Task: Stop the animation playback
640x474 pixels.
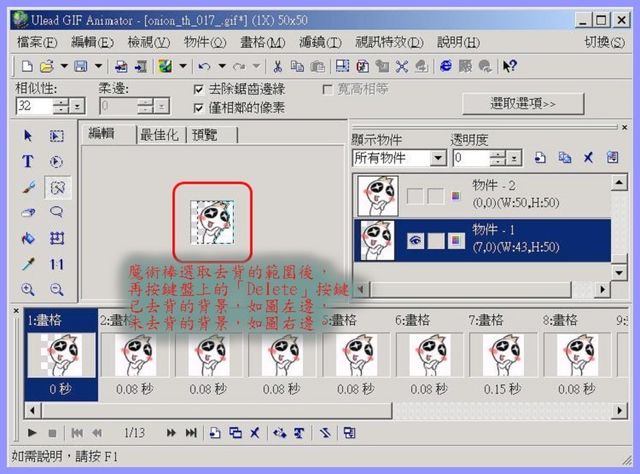Action: (x=52, y=433)
